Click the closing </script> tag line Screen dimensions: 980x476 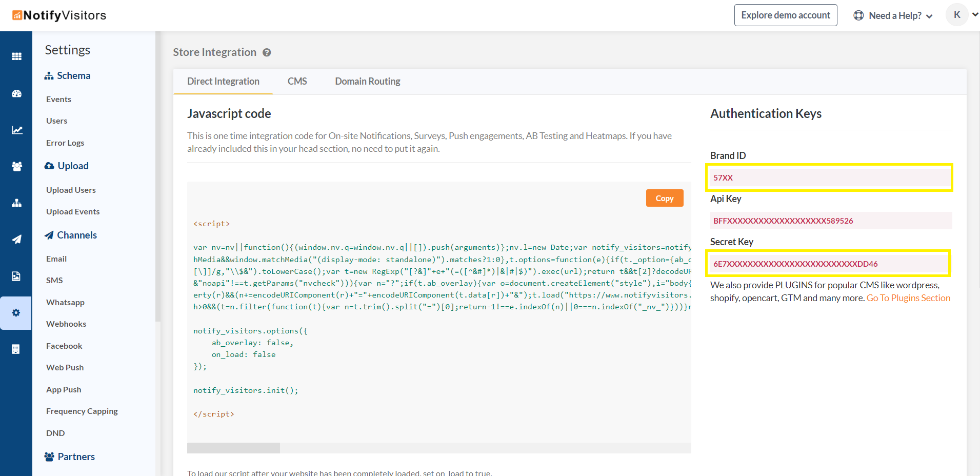(213, 414)
